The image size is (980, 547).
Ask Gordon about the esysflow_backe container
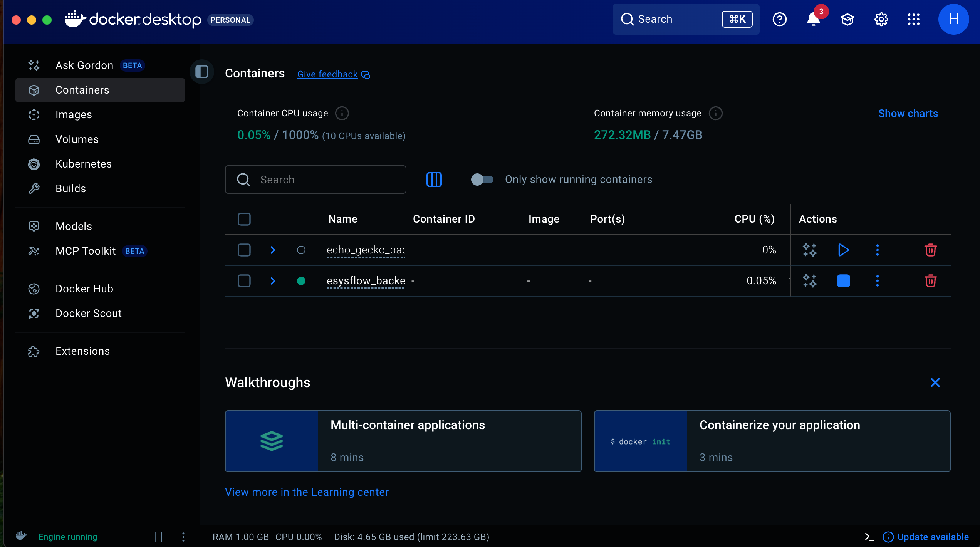[x=810, y=281]
